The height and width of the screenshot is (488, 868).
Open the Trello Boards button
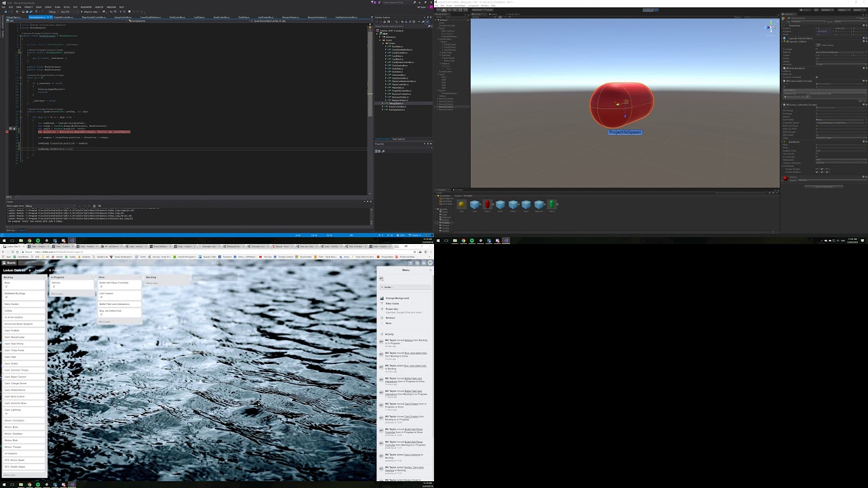[9, 263]
